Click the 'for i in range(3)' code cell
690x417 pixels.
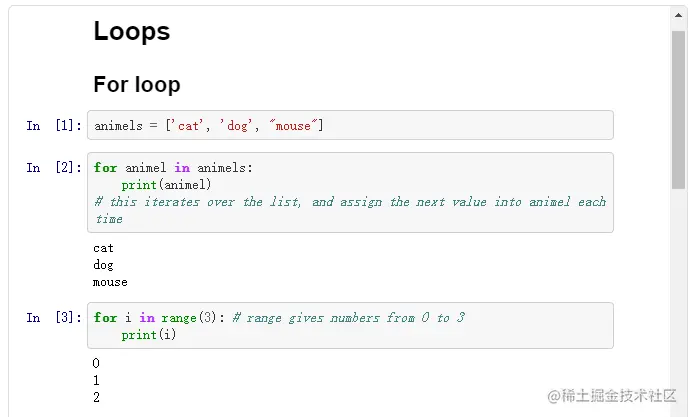tap(350, 326)
